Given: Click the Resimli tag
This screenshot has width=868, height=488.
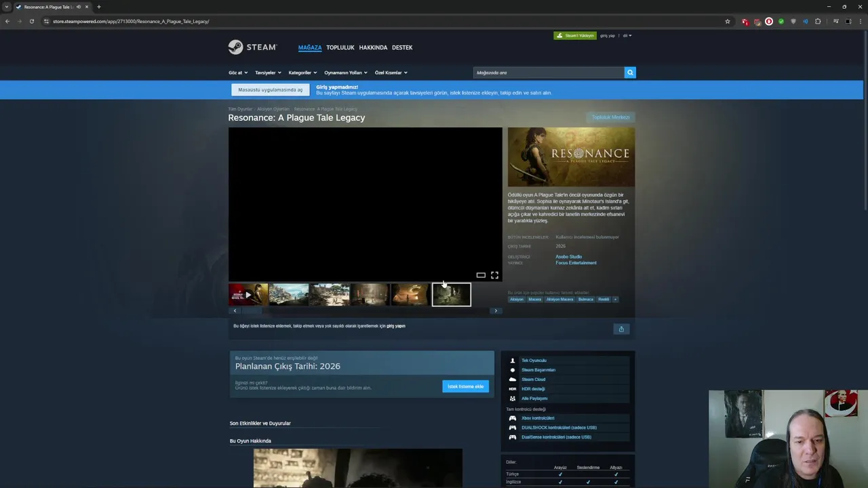Looking at the screenshot, I should click(x=604, y=299).
